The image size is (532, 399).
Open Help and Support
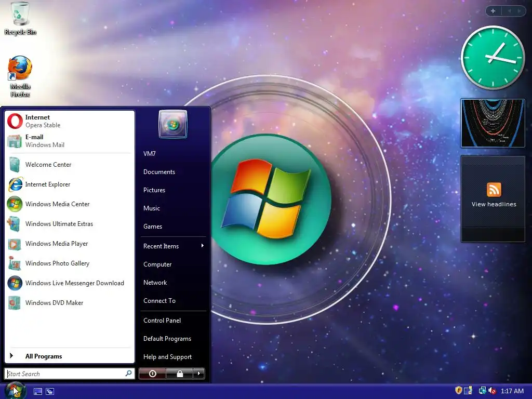(173, 356)
